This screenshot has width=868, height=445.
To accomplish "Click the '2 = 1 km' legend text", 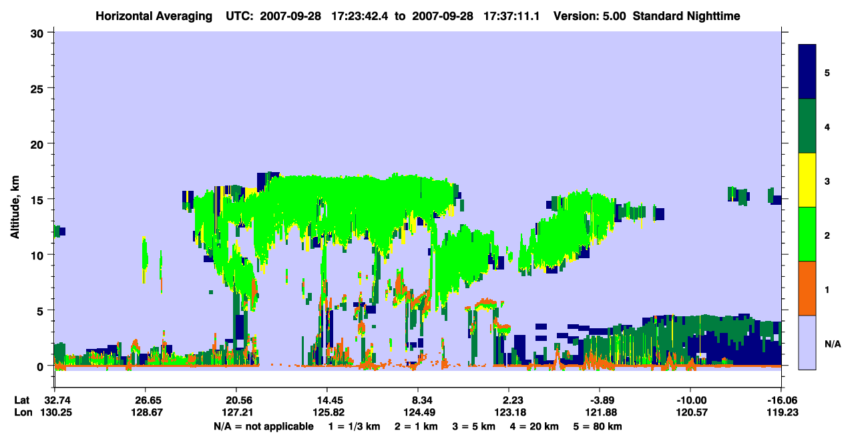I will click(x=415, y=426).
